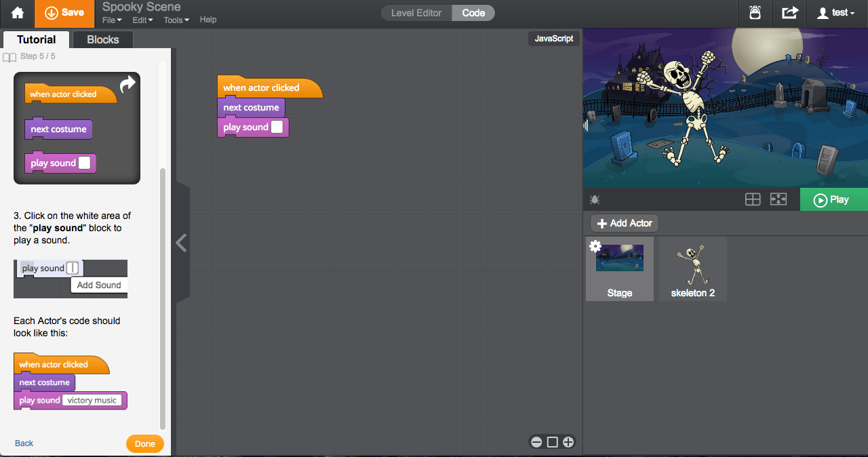Open the Edit menu
Viewport: 868px width, 457px height.
(x=142, y=20)
